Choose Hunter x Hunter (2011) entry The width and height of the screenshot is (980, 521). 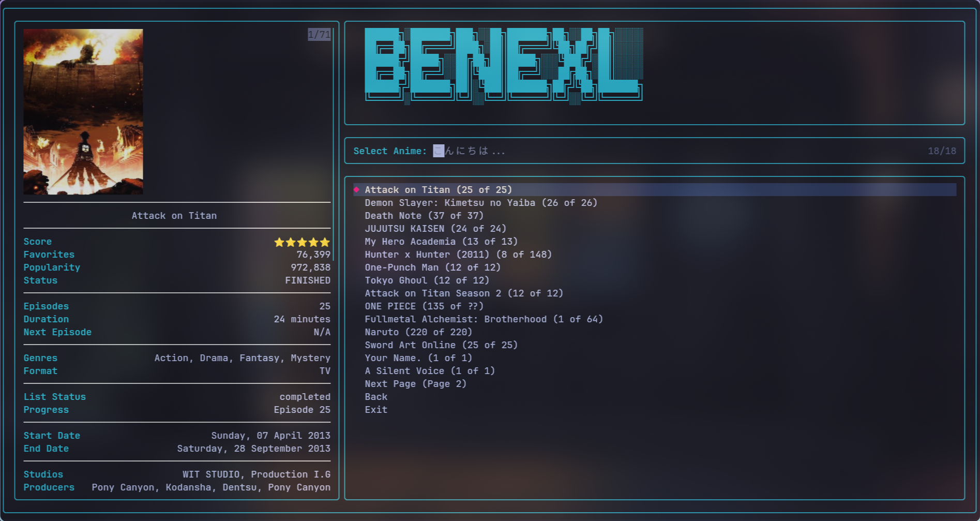point(458,255)
